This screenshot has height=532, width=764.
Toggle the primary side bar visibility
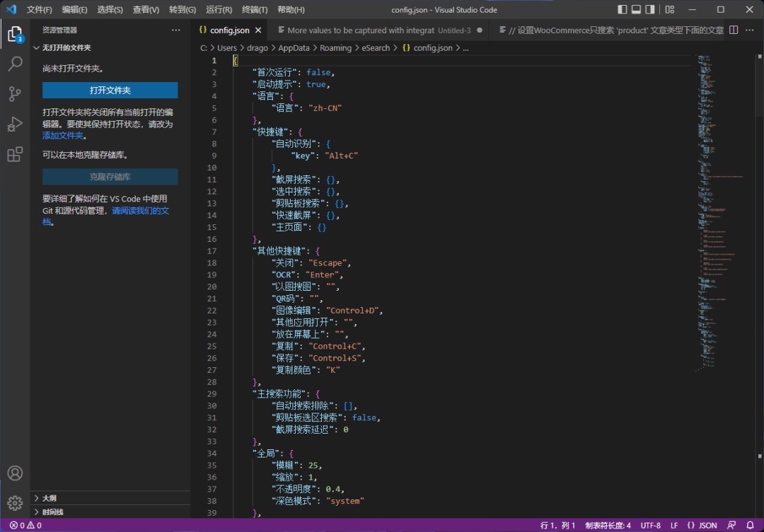[623, 10]
